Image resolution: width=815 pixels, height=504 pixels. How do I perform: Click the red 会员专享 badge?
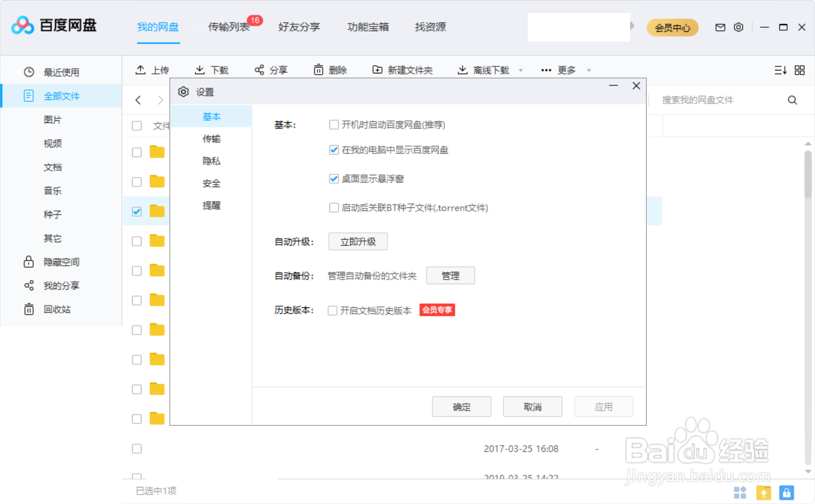coord(437,310)
